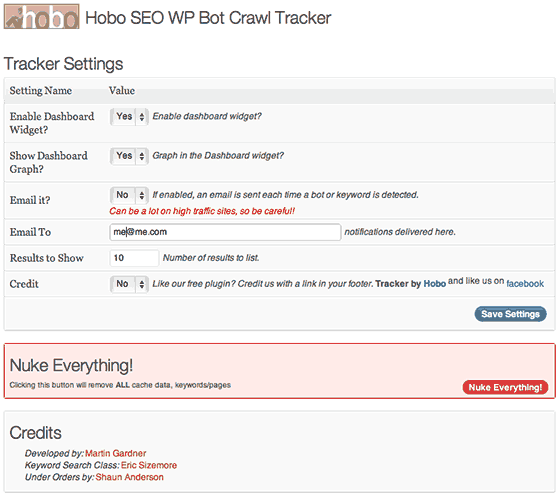Click the Hobo logo image
560x498 pixels.
[41, 16]
